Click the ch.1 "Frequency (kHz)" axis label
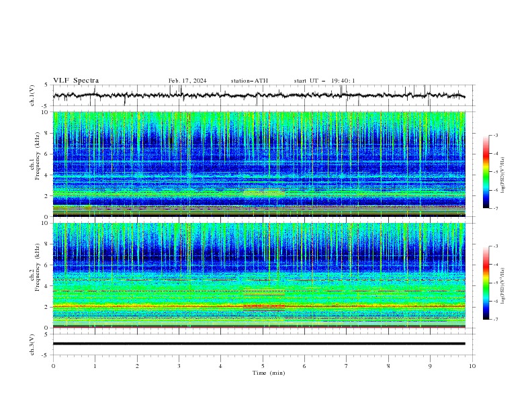 click(x=38, y=156)
